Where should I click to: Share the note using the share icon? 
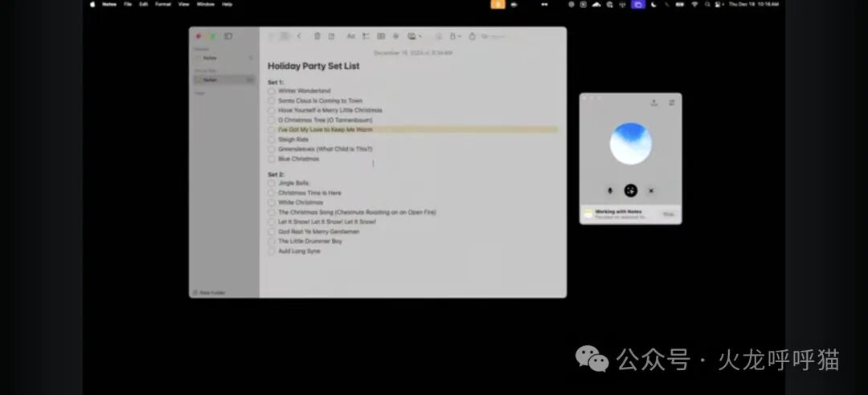pyautogui.click(x=473, y=36)
